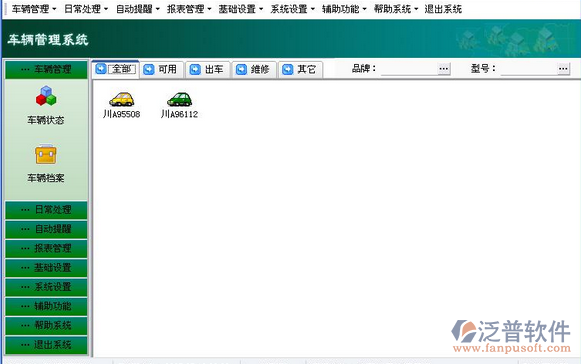581x364 pixels.
Task: Click the blue arrow icon on 出车 tab
Action: 195,69
